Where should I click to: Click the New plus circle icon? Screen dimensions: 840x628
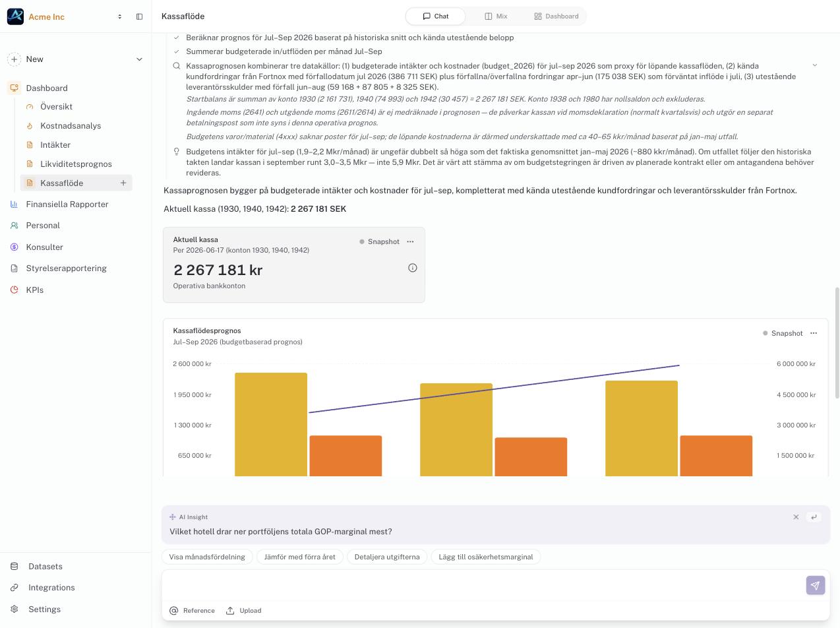click(x=14, y=59)
